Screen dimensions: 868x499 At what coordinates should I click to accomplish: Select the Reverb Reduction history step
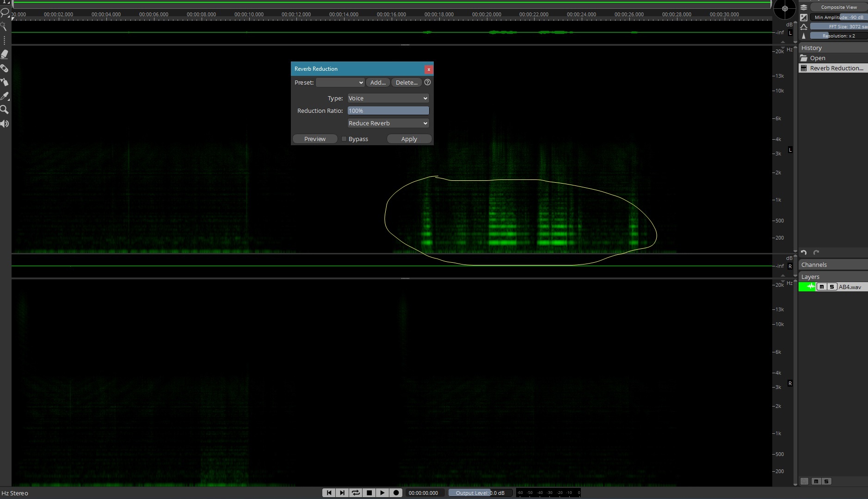[833, 68]
